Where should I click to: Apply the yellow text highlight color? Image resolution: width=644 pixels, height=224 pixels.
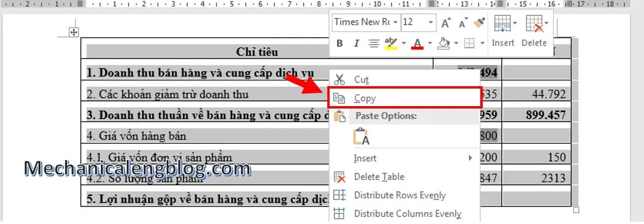point(391,43)
